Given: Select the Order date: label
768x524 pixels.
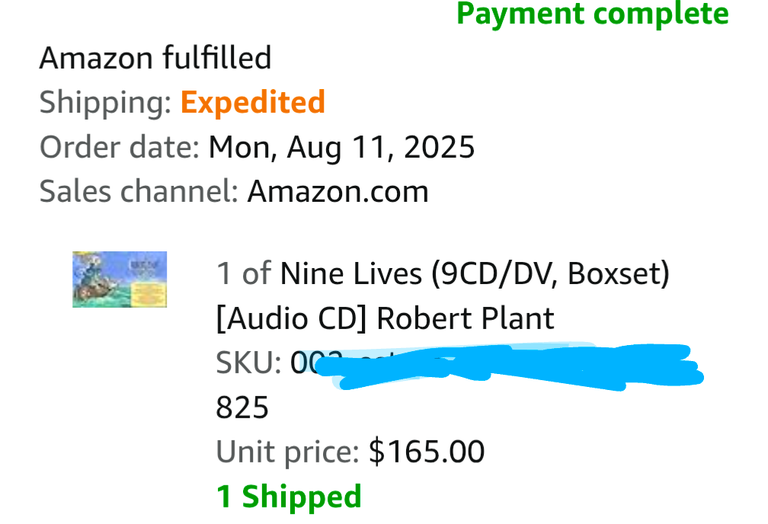Looking at the screenshot, I should click(120, 147).
